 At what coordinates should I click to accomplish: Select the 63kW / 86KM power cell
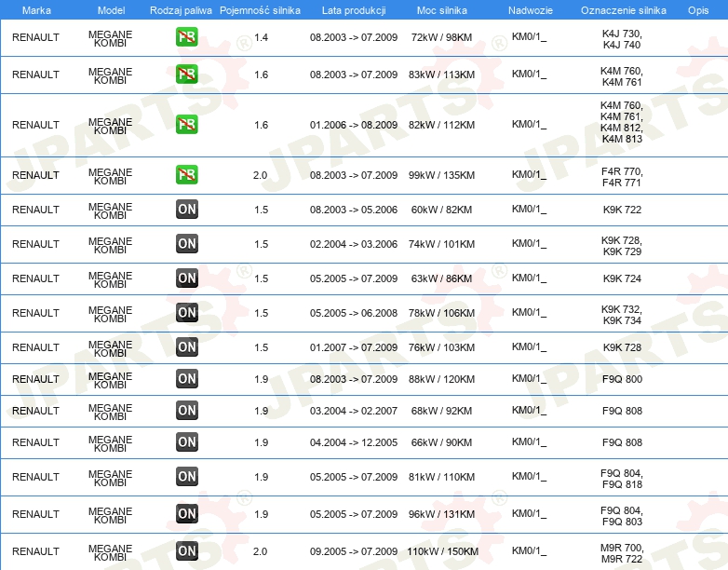tap(441, 278)
